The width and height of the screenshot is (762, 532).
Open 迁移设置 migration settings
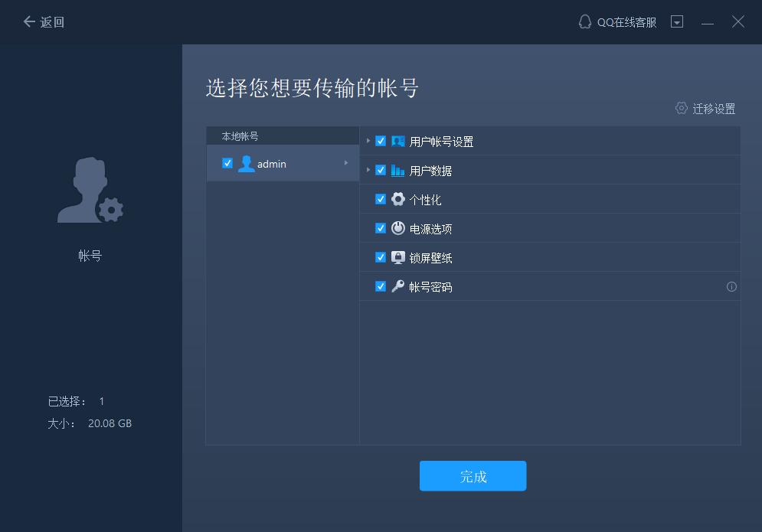pyautogui.click(x=704, y=109)
